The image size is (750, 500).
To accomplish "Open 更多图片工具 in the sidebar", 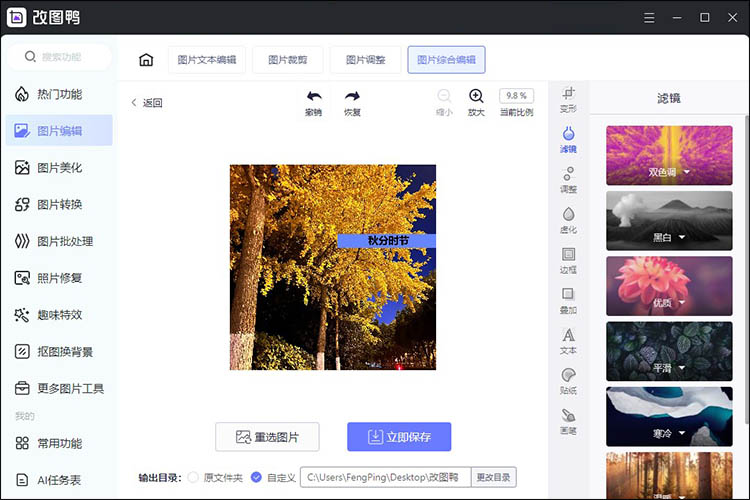I will 59,388.
